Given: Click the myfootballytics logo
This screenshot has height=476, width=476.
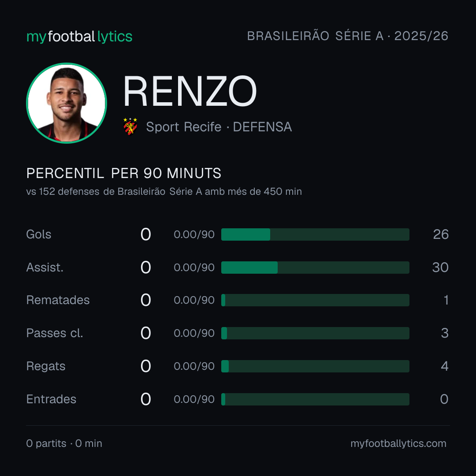Looking at the screenshot, I should pos(79,37).
